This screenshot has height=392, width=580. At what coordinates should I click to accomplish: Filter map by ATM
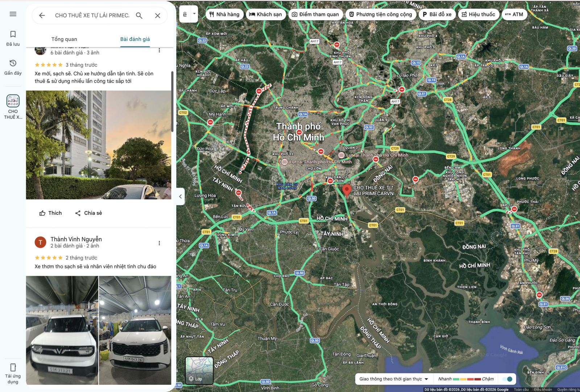[x=514, y=14]
